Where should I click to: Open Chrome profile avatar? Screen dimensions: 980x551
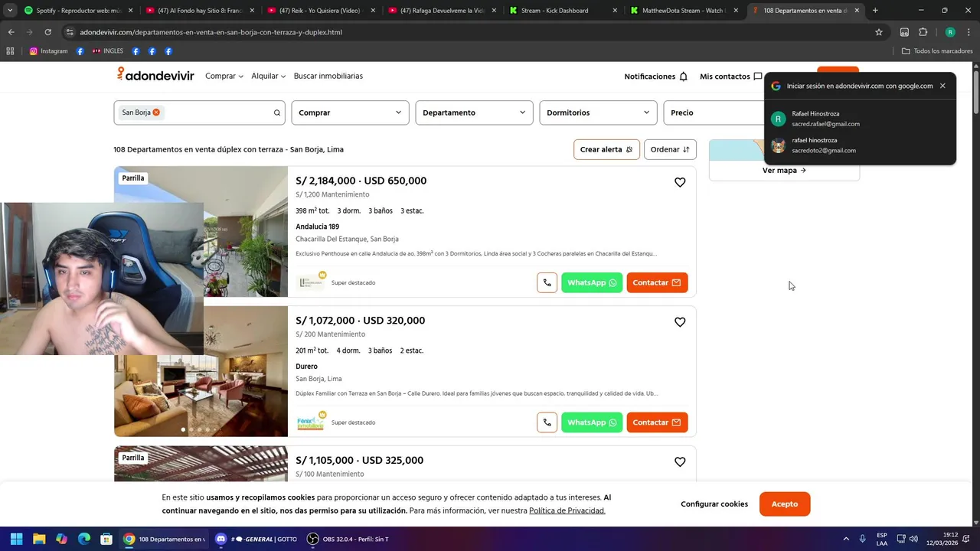(950, 32)
